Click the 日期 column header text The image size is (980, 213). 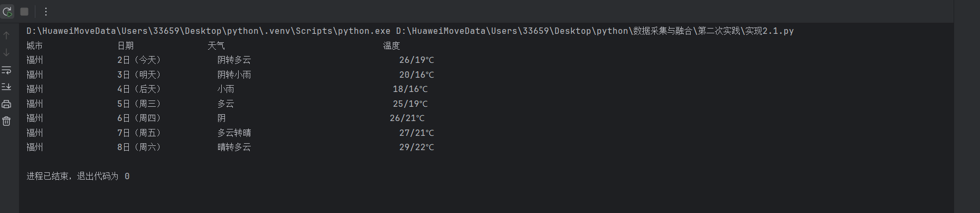coord(126,46)
